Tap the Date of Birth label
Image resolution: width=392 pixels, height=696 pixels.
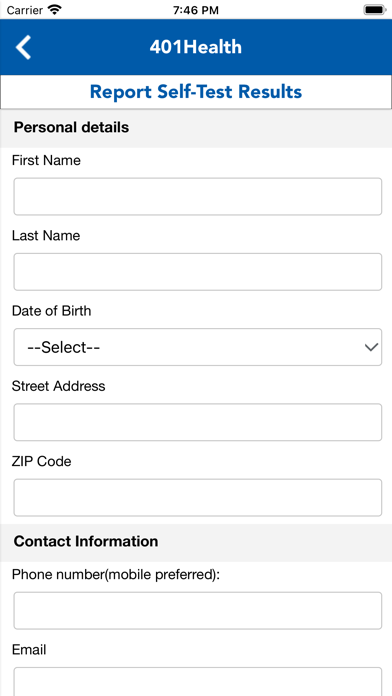[51, 311]
